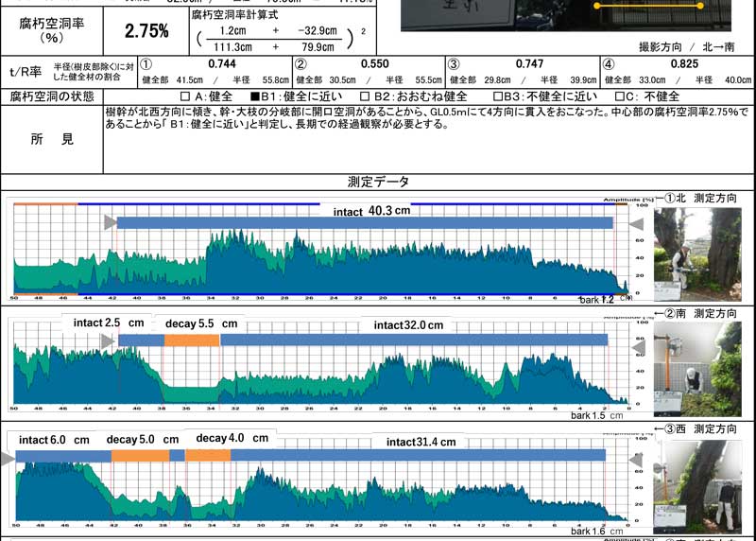This screenshot has height=541, width=756.
Task: Click the -32.9cm formula value
Action: coord(318,31)
